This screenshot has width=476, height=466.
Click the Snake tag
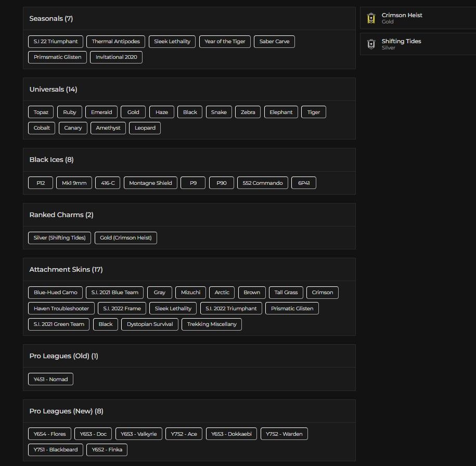click(219, 112)
